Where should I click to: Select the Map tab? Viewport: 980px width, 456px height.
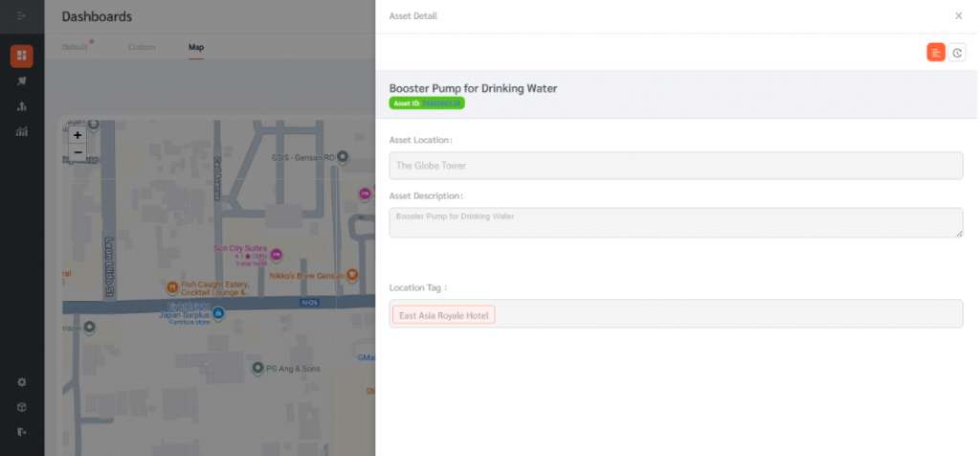[x=196, y=48]
